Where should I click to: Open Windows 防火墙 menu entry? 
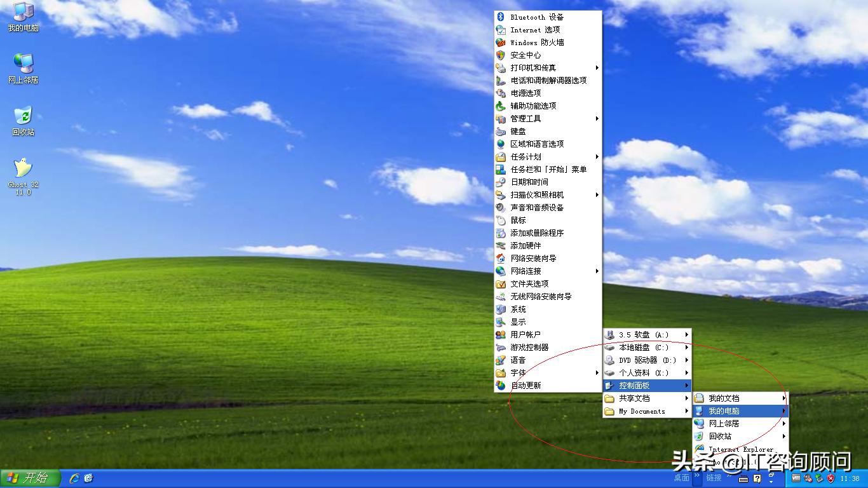tap(537, 43)
